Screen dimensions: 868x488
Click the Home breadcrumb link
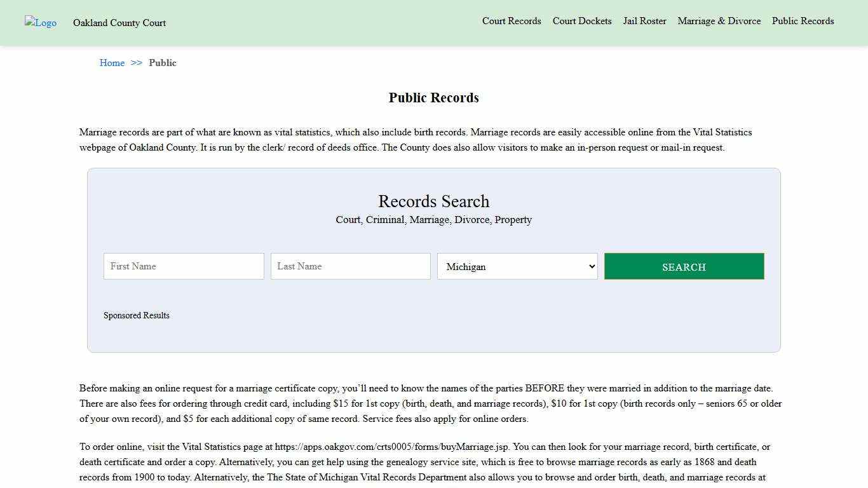tap(112, 62)
